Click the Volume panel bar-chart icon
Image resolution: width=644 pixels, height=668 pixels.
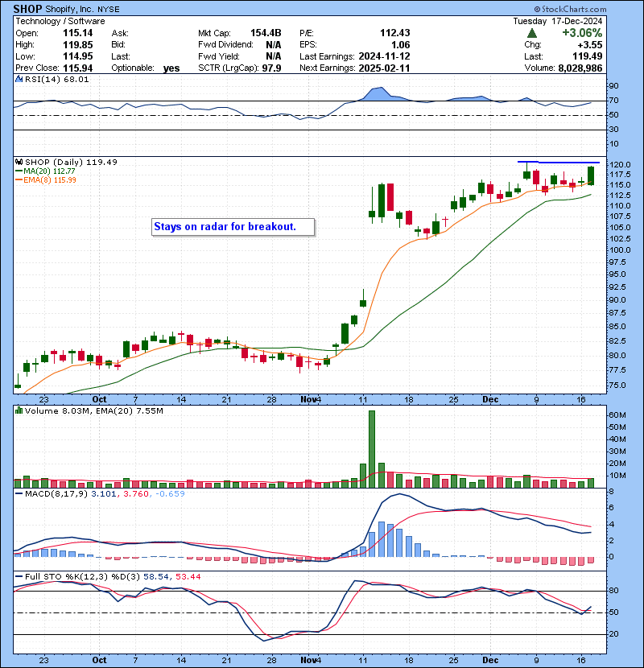pos(19,410)
